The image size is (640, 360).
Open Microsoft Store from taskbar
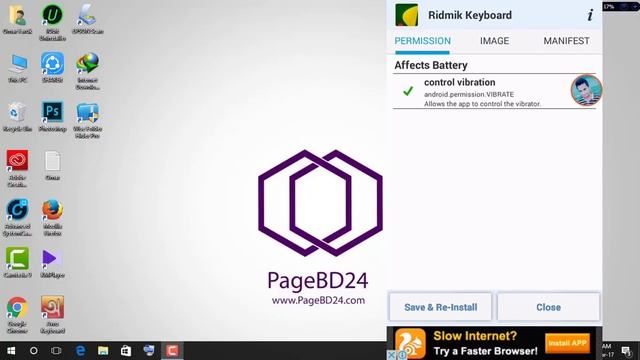126,351
